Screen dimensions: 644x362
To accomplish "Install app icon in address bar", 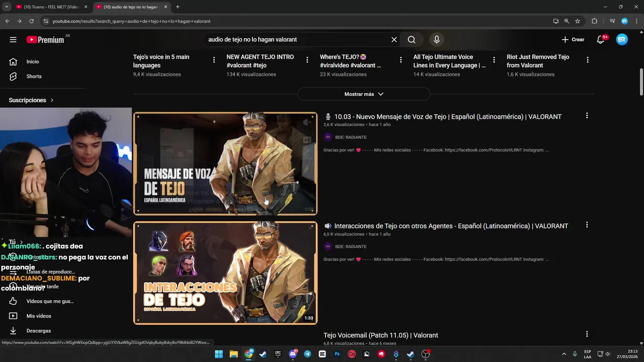I will (x=556, y=21).
